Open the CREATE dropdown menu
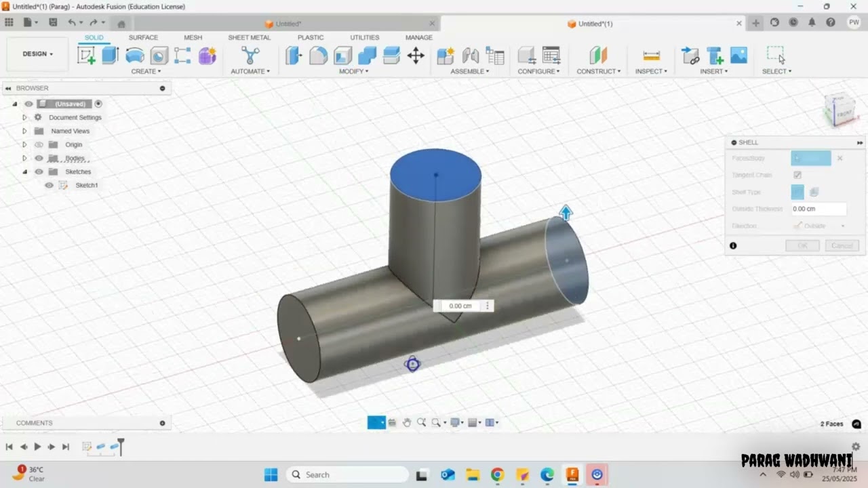 click(x=146, y=71)
